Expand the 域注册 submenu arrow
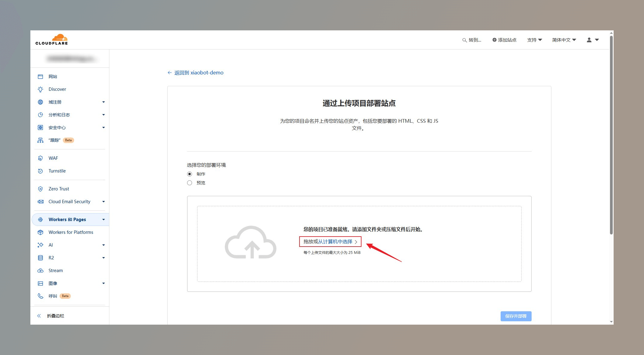644x355 pixels. click(x=104, y=102)
